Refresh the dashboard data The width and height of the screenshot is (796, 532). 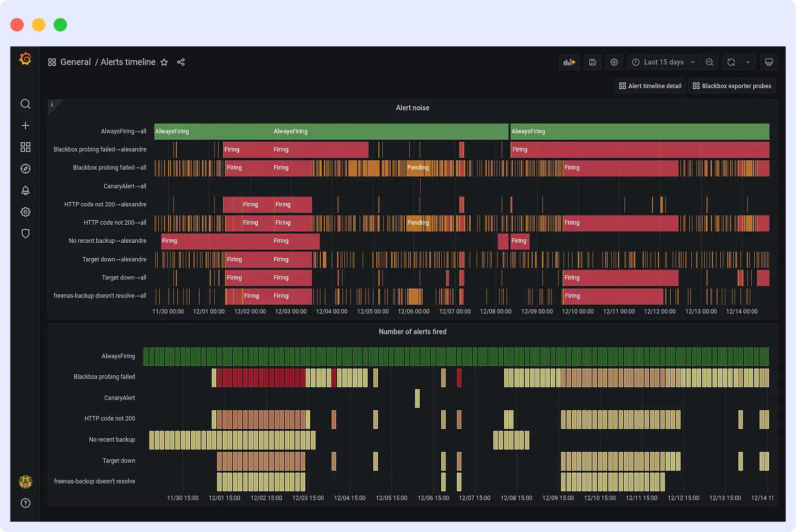[x=731, y=62]
